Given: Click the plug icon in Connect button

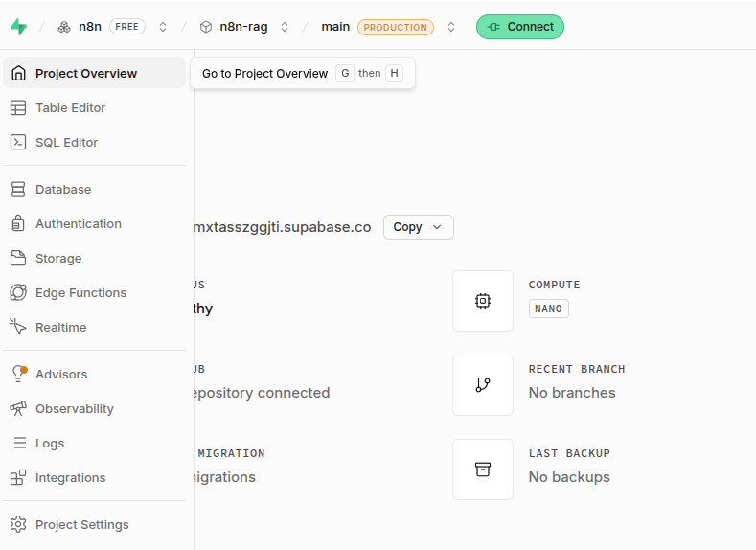Looking at the screenshot, I should pos(493,27).
